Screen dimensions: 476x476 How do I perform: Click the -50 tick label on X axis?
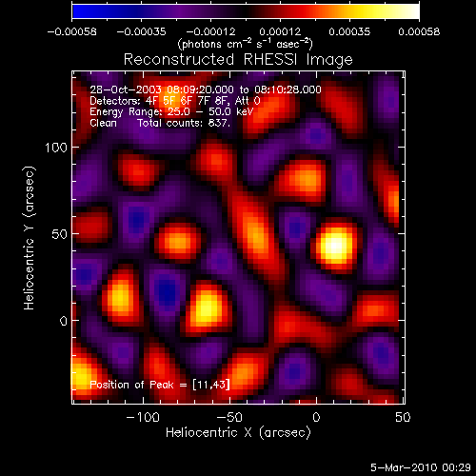point(229,417)
